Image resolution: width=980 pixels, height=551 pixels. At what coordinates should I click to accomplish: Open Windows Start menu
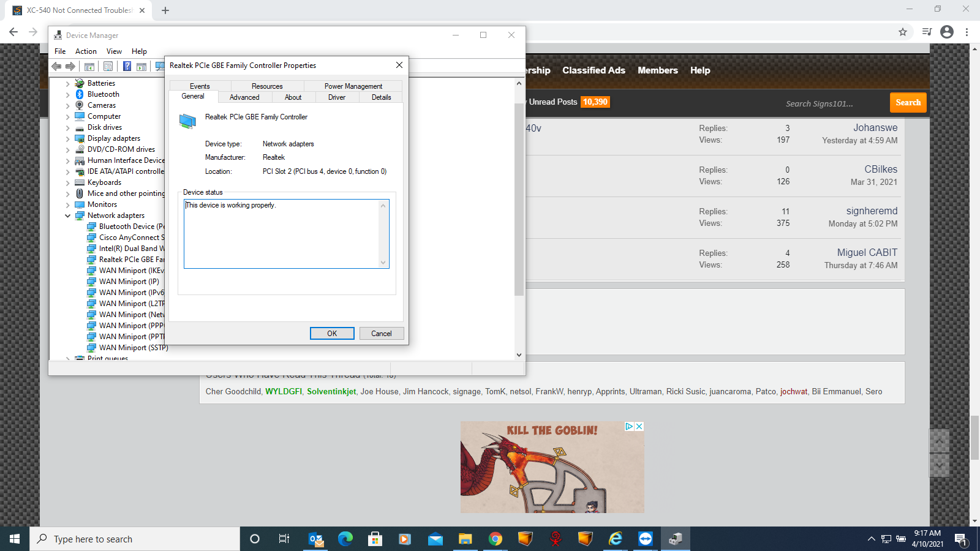(15, 539)
